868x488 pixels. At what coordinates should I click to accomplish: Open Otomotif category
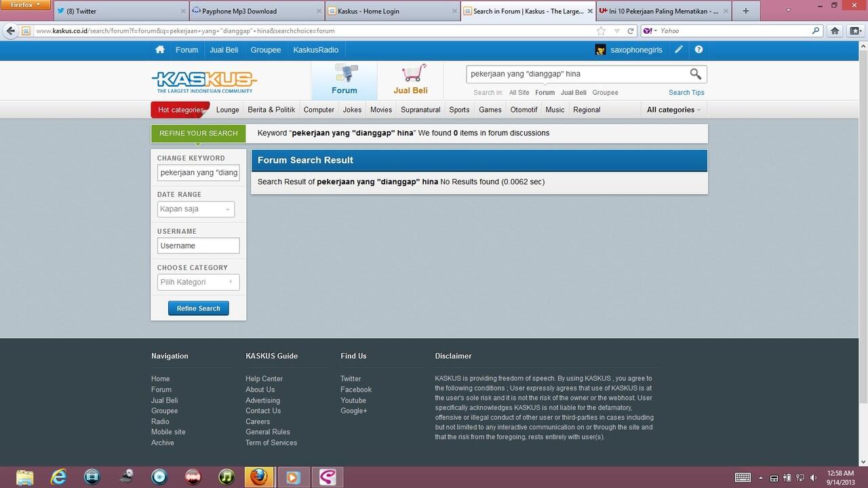point(524,110)
